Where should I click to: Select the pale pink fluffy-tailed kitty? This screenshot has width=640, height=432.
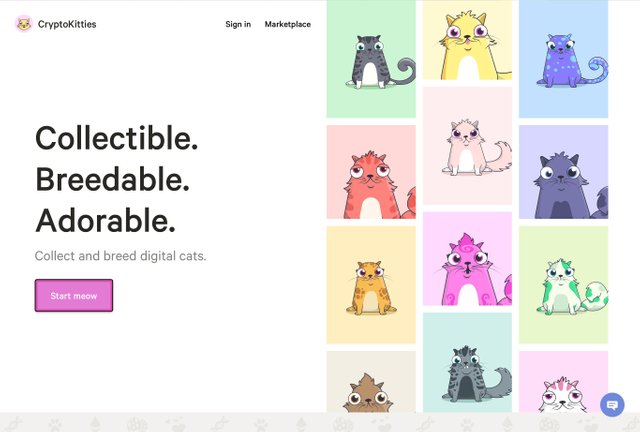click(x=467, y=146)
